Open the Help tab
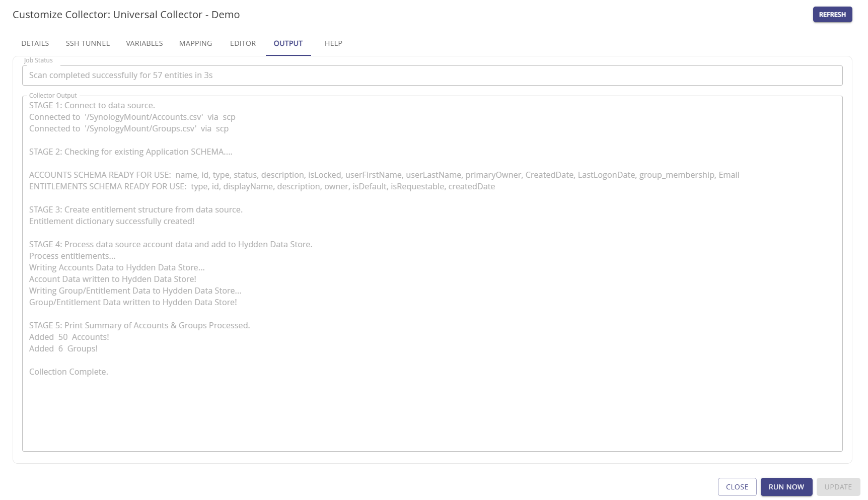 [x=333, y=43]
